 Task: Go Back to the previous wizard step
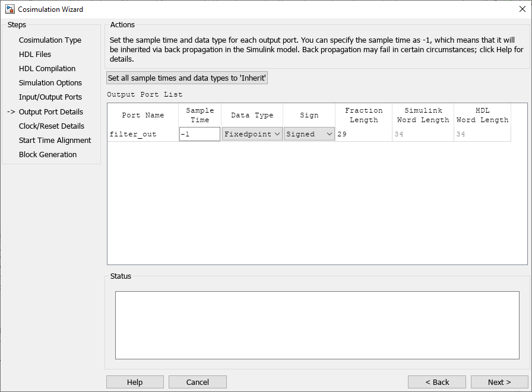click(436, 382)
